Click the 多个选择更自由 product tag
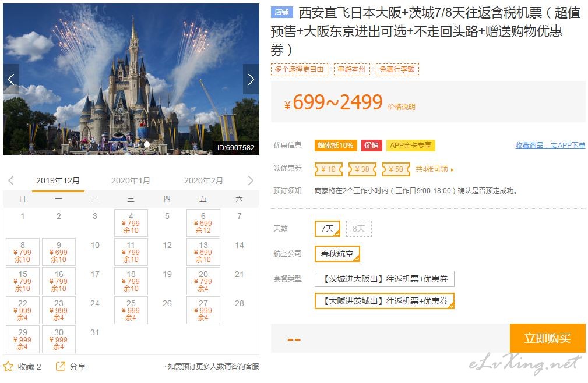 click(x=300, y=69)
